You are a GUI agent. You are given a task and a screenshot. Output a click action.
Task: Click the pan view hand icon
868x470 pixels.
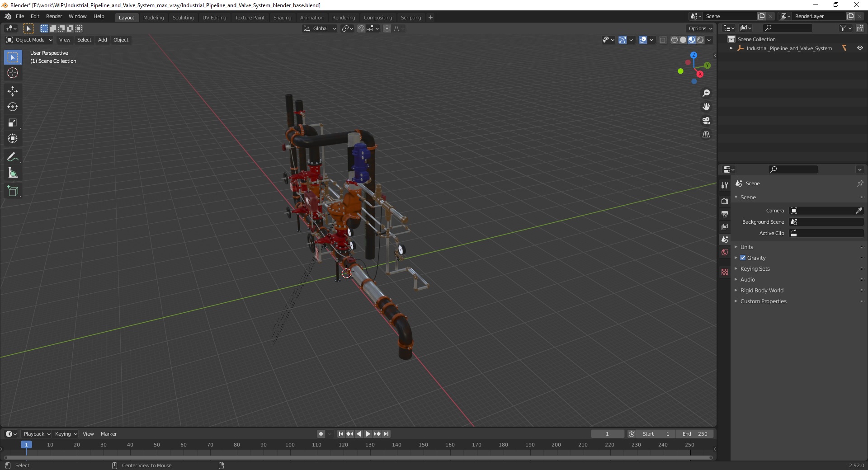[x=706, y=107]
